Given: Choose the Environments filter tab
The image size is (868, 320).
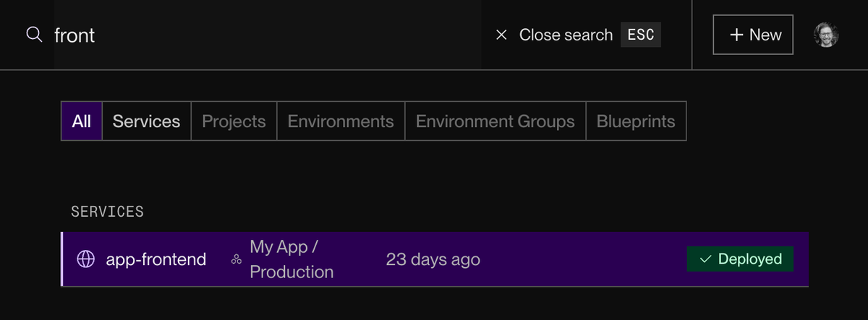Looking at the screenshot, I should (x=341, y=121).
